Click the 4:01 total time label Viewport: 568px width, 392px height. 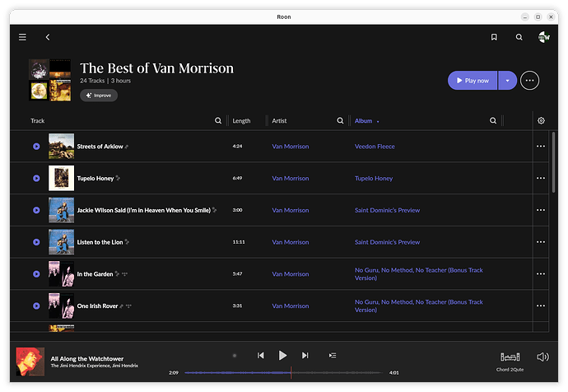click(x=394, y=373)
